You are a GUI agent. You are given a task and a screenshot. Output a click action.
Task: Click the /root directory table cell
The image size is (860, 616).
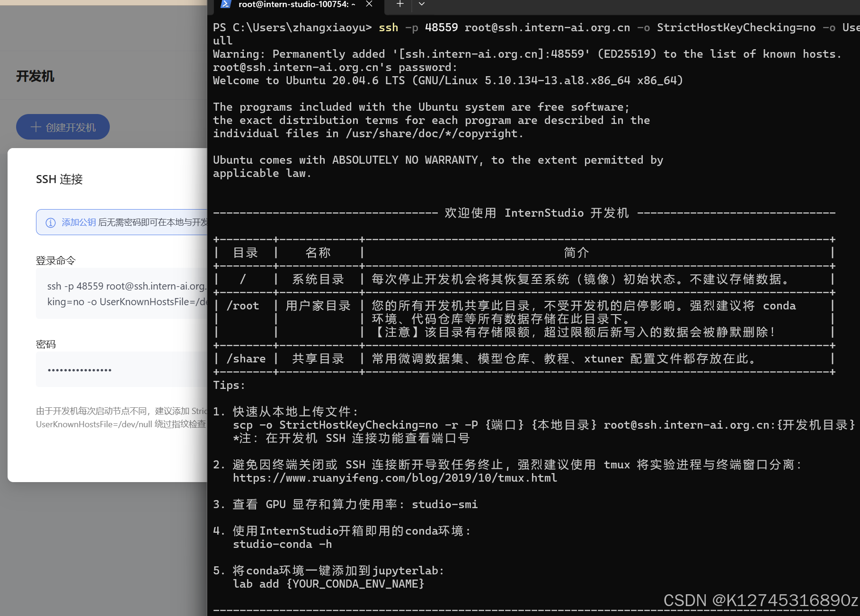[x=243, y=306]
